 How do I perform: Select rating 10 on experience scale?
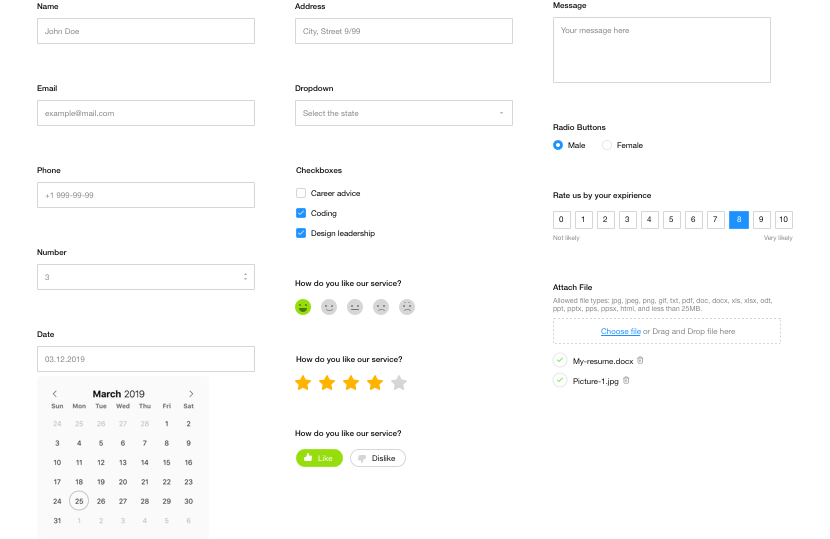pos(783,220)
